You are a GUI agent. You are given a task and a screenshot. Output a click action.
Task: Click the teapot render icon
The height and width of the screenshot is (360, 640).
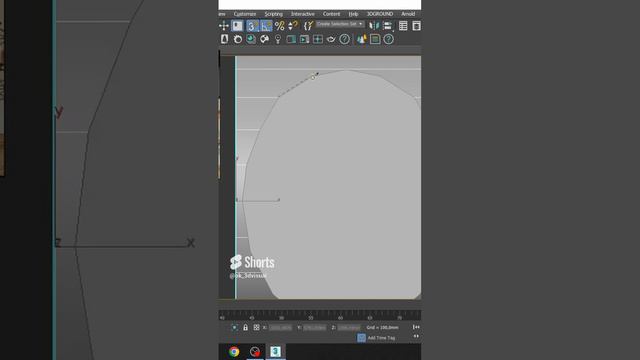[331, 39]
